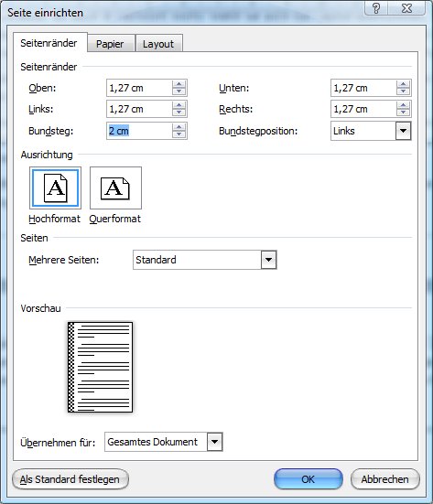Click the page preview thumbnail
Screen dimensions: 433x504
click(100, 367)
